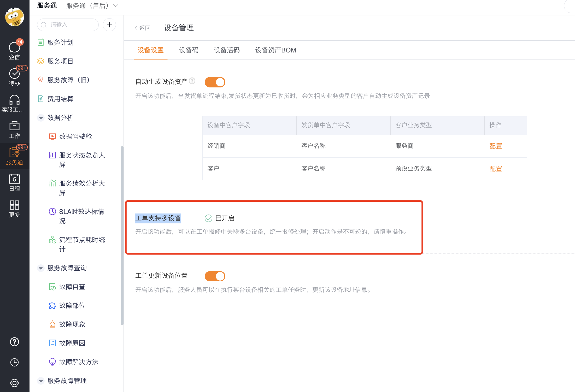Screen dimensions: 575x392
Task: Switch to the 设备码 tab
Action: click(x=189, y=50)
